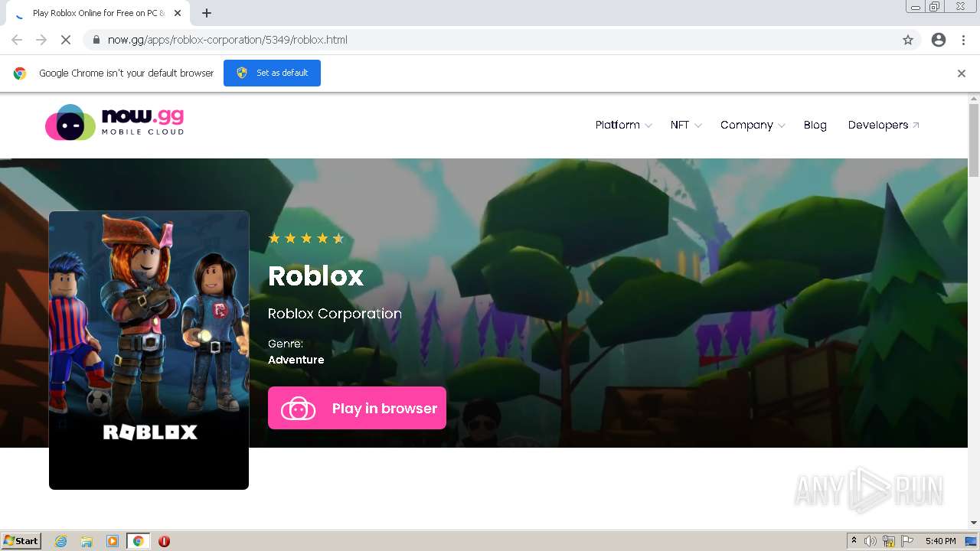Select the Play Roblox Online browser tab

98,13
